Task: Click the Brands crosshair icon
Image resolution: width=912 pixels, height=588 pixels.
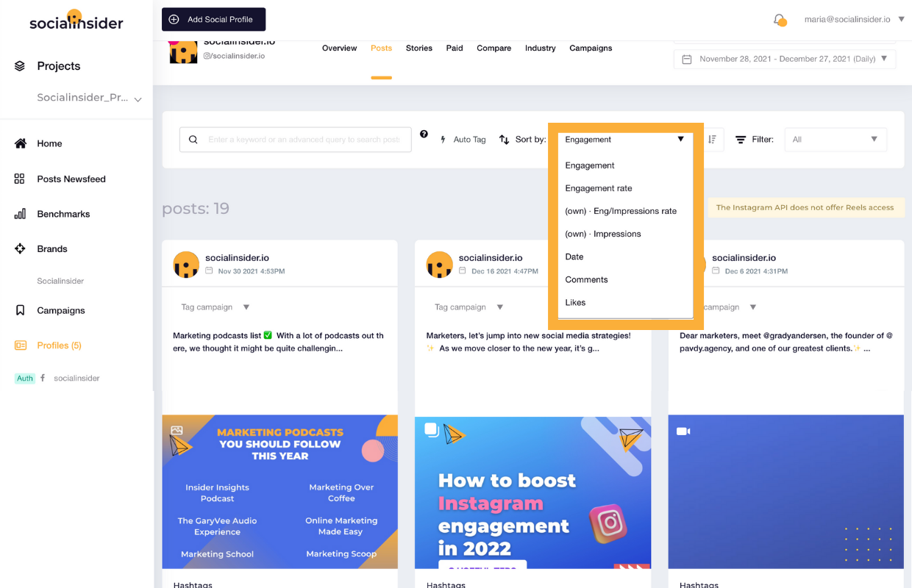Action: click(20, 249)
